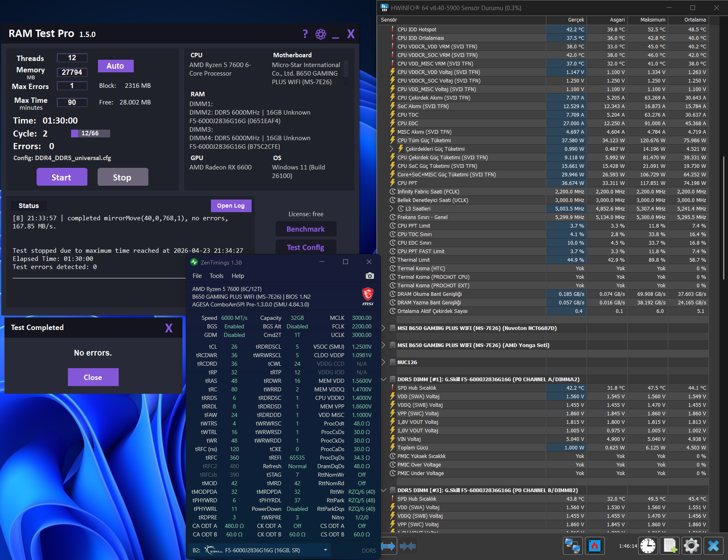Open the Tools menu in ZenTimings
Image resolution: width=728 pixels, height=560 pixels.
pos(216,276)
